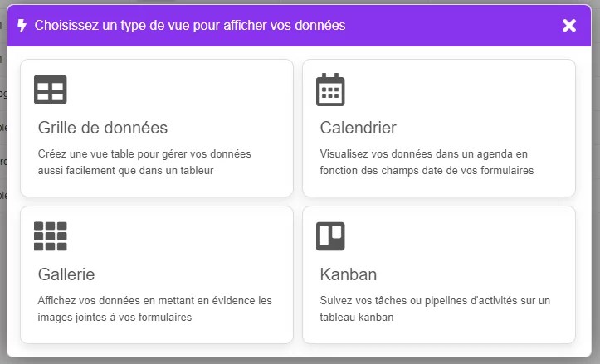Image resolution: width=600 pixels, height=364 pixels.
Task: Click the "Créez une vue table" description
Action: click(144, 162)
